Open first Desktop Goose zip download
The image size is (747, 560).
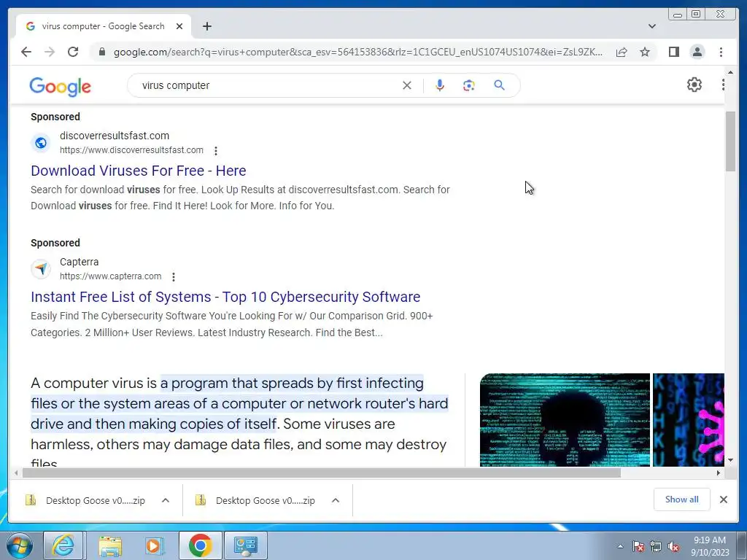85,500
